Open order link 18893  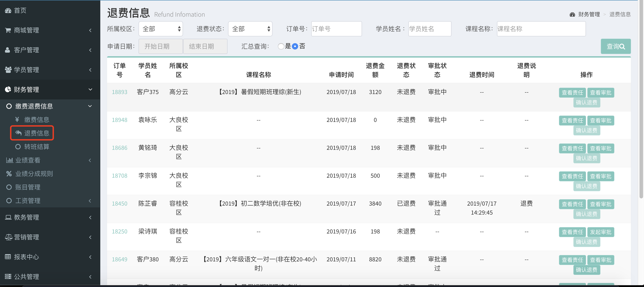119,92
